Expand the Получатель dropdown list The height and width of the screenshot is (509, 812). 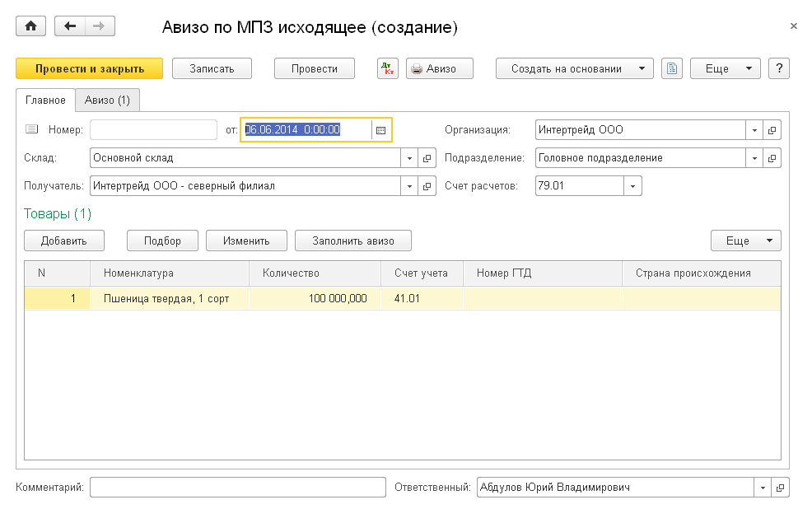pyautogui.click(x=409, y=186)
